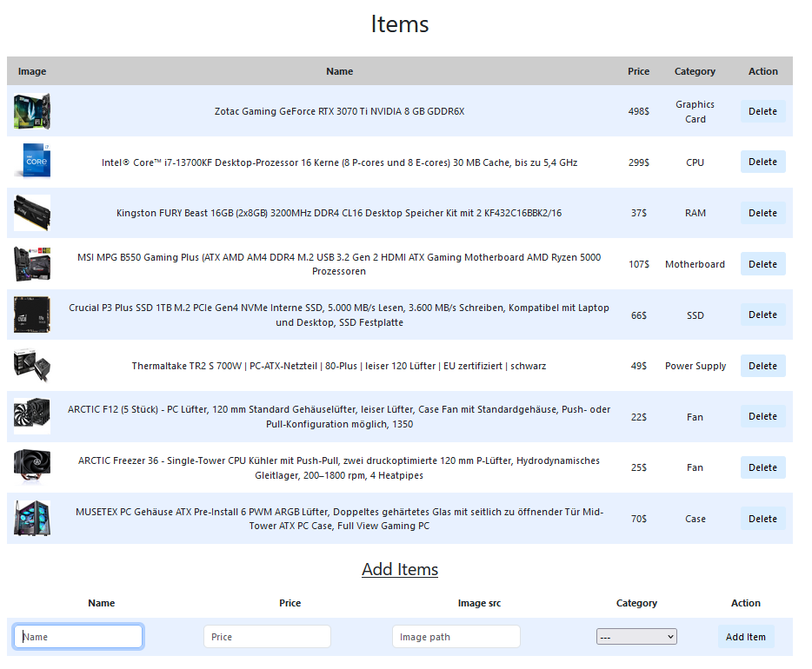Click the CPU category cell
The image size is (812, 669).
pyautogui.click(x=695, y=162)
